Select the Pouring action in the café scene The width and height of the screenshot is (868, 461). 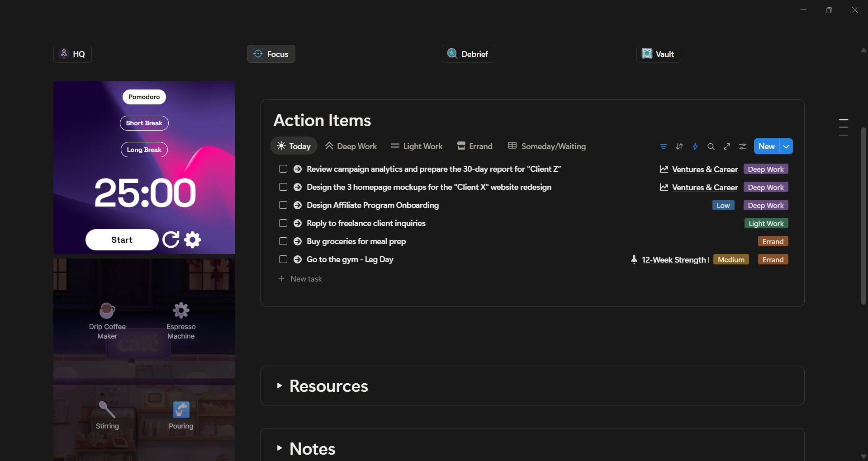pyautogui.click(x=180, y=409)
